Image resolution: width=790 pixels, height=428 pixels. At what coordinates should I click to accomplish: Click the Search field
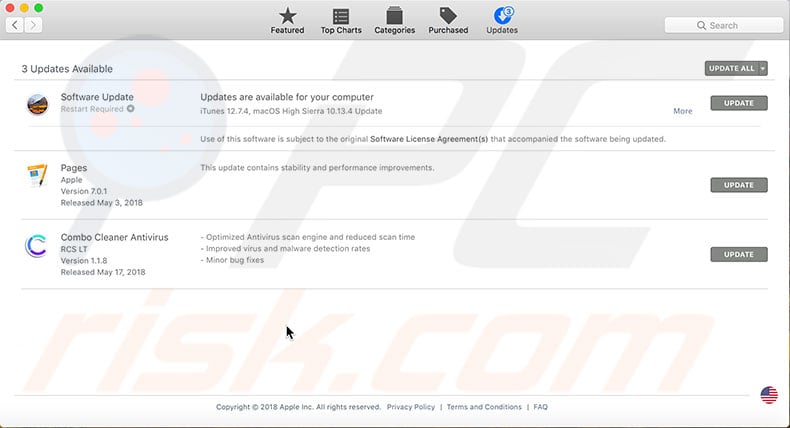tap(723, 25)
